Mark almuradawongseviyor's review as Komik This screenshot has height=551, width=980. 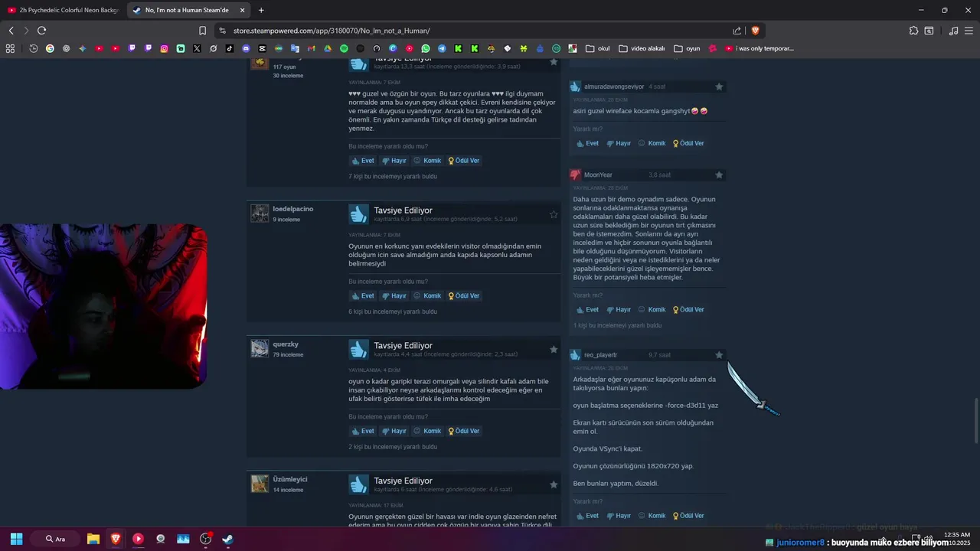tap(652, 143)
